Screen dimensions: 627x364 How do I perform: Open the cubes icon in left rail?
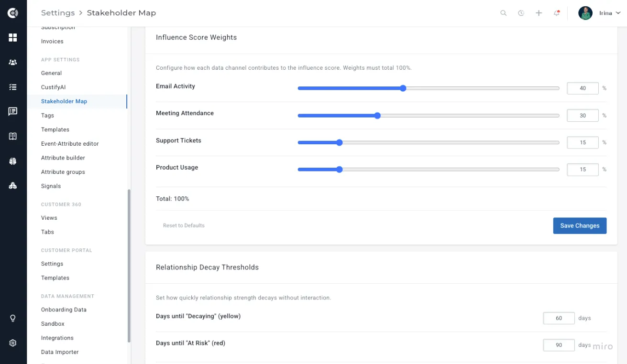[13, 186]
